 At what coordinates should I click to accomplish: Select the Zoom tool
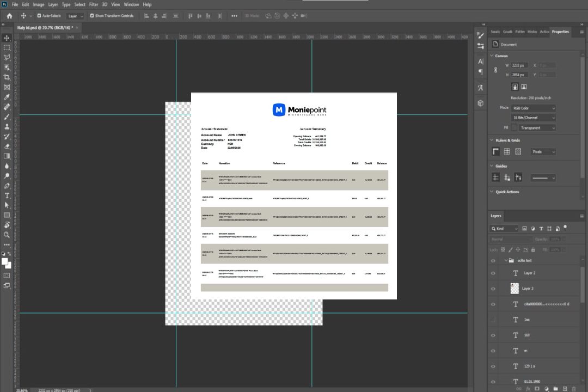[x=7, y=235]
